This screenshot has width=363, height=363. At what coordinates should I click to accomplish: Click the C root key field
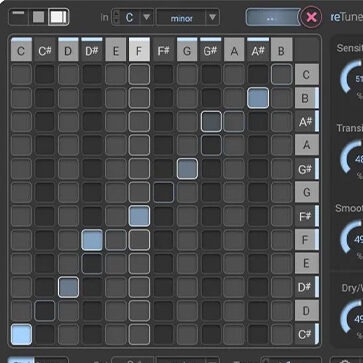point(130,17)
